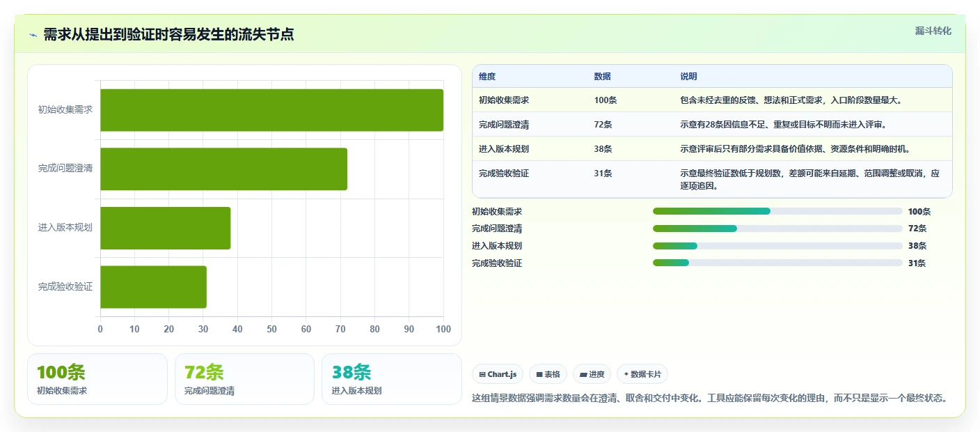Click the x-axis tick 50
This screenshot has height=432, width=980.
[271, 329]
